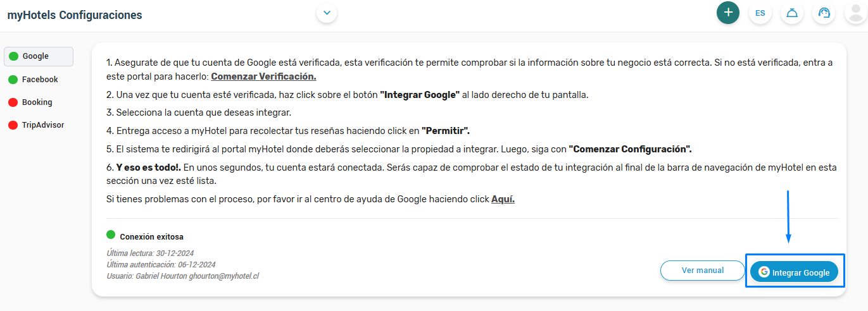Follow the Aquí help center link
This screenshot has width=868, height=311.
tap(503, 199)
